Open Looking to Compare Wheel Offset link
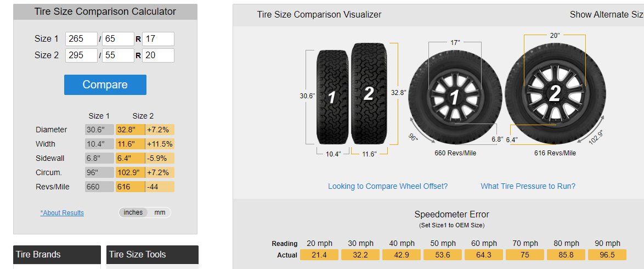This screenshot has width=644, height=269. (388, 186)
